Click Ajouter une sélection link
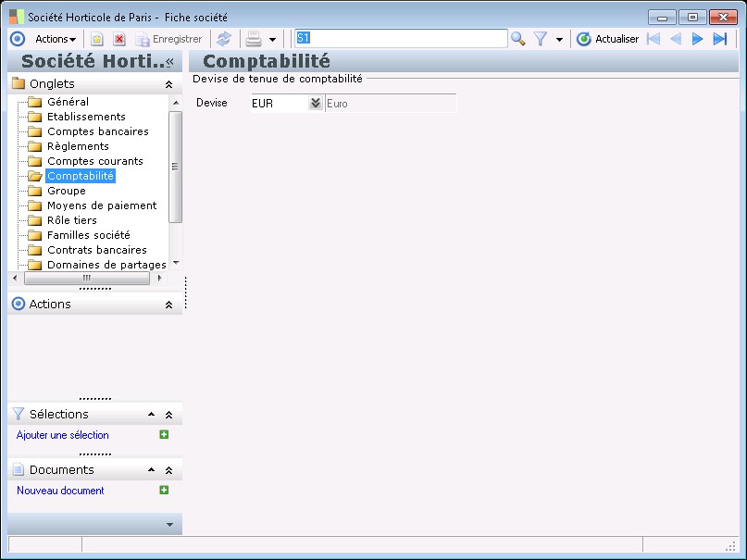Screen dimensions: 747x560 coord(62,435)
